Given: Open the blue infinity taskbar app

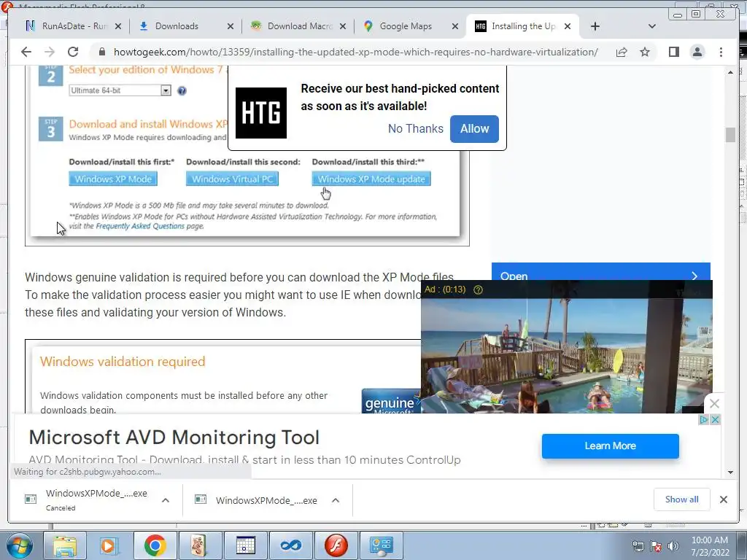Looking at the screenshot, I should click(x=290, y=545).
